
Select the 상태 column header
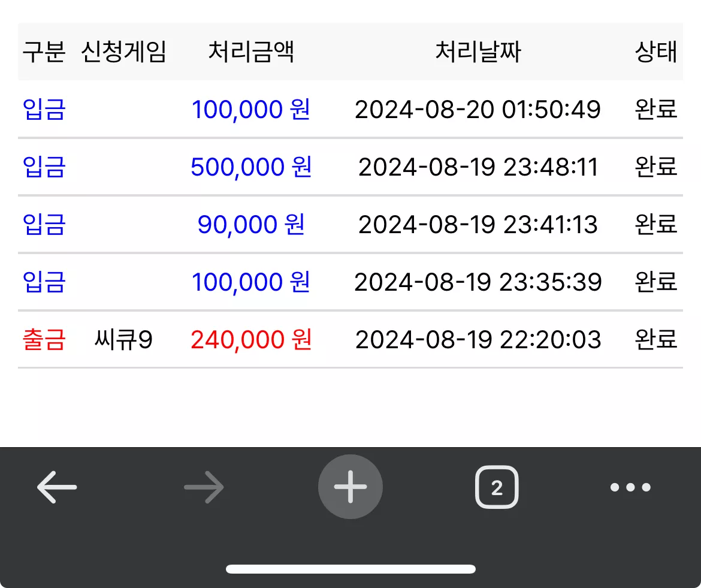pos(656,52)
